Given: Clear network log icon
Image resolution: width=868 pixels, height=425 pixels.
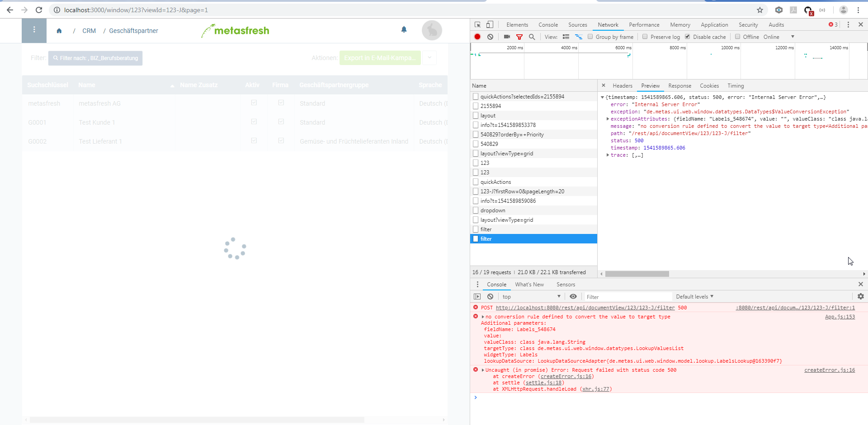Looking at the screenshot, I should coord(491,37).
